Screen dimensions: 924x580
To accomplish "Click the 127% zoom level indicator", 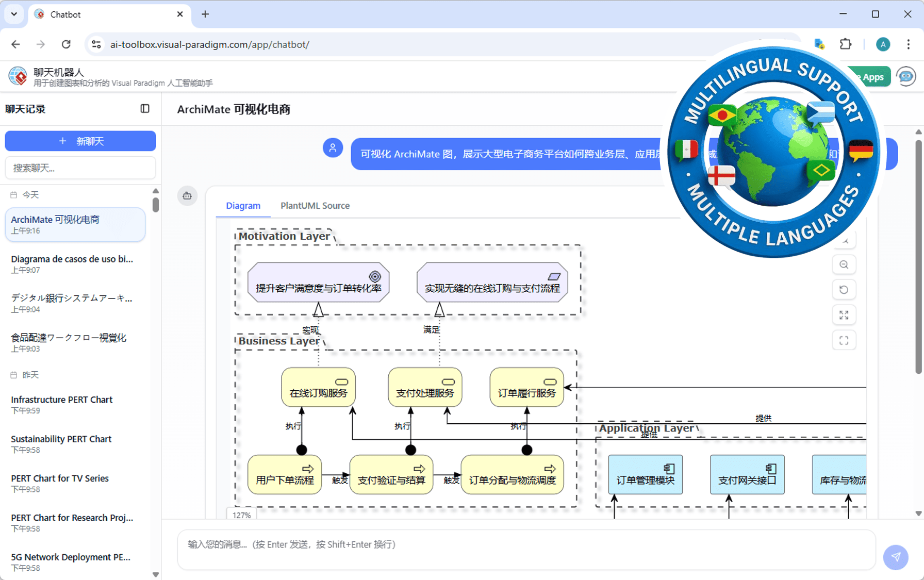I will (241, 515).
